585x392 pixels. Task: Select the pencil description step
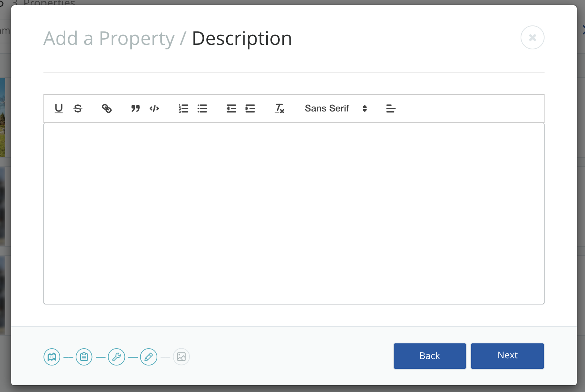[x=149, y=357]
